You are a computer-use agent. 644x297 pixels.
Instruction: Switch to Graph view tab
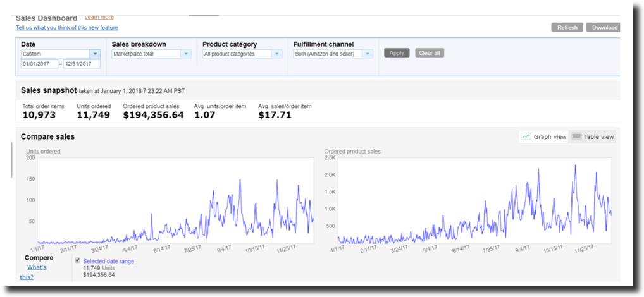[x=544, y=137]
